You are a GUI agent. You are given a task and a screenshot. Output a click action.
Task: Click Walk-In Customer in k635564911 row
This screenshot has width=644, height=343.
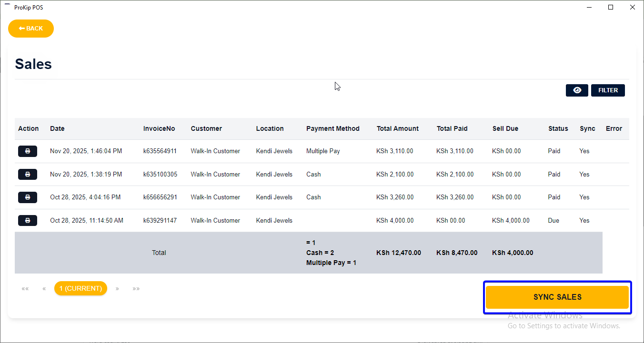click(x=215, y=151)
